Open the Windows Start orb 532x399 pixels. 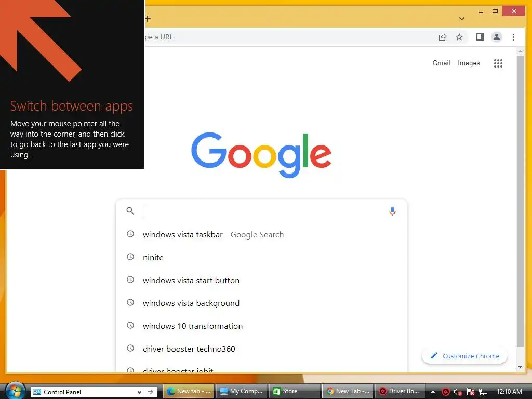point(15,391)
